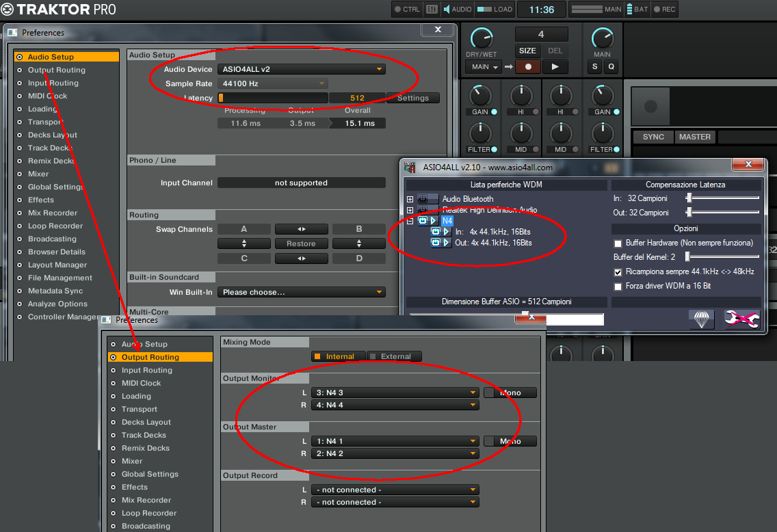777x532 pixels.
Task: Click the BAT battery indicator
Action: point(637,10)
